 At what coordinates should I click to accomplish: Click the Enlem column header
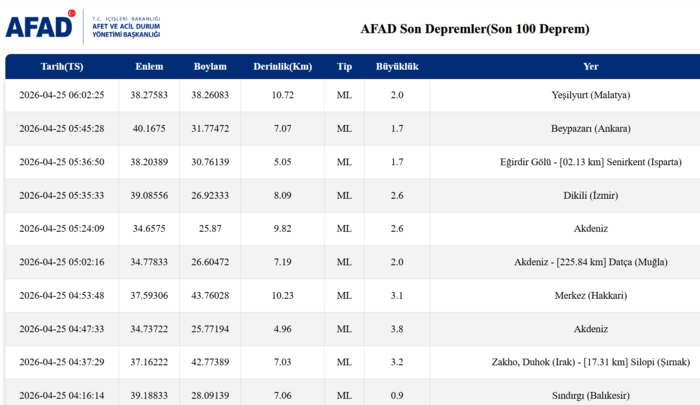coord(149,67)
